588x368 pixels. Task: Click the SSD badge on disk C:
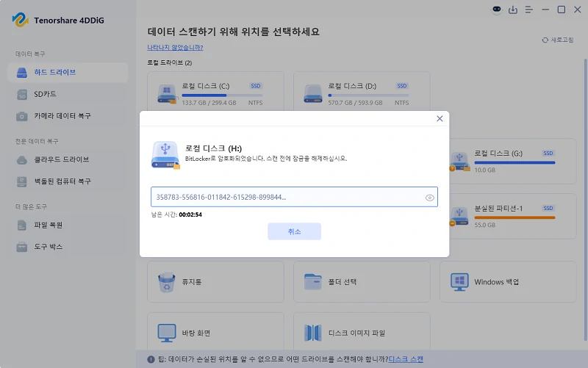[256, 86]
